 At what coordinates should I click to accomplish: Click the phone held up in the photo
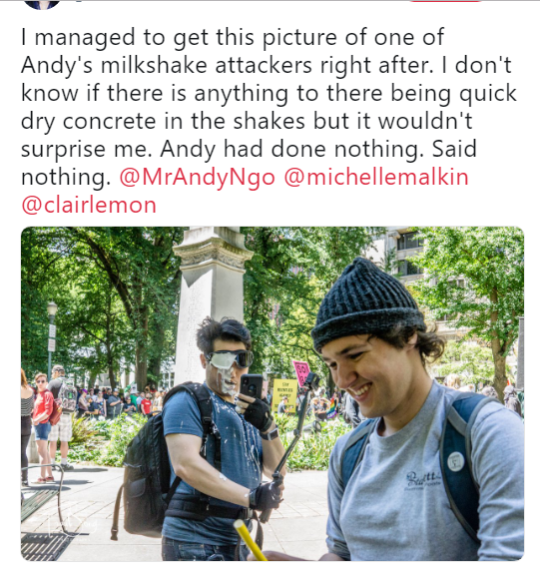click(251, 386)
